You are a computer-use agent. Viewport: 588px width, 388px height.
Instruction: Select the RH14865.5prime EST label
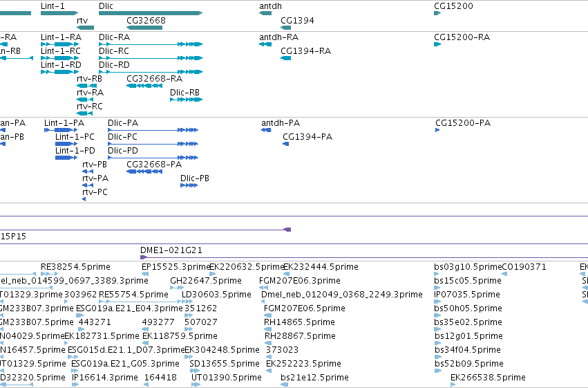pyautogui.click(x=299, y=322)
